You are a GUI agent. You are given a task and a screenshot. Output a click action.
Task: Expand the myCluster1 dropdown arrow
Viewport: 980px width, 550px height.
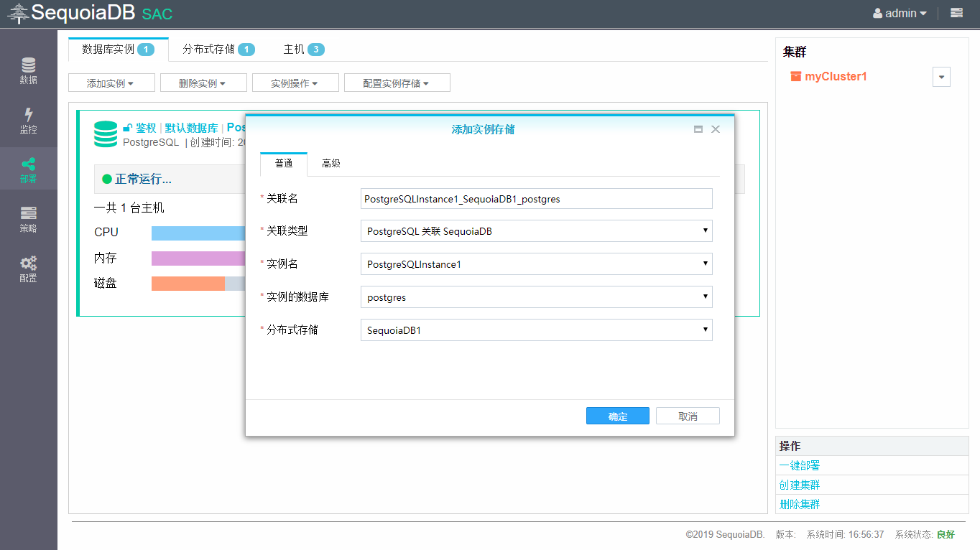941,77
